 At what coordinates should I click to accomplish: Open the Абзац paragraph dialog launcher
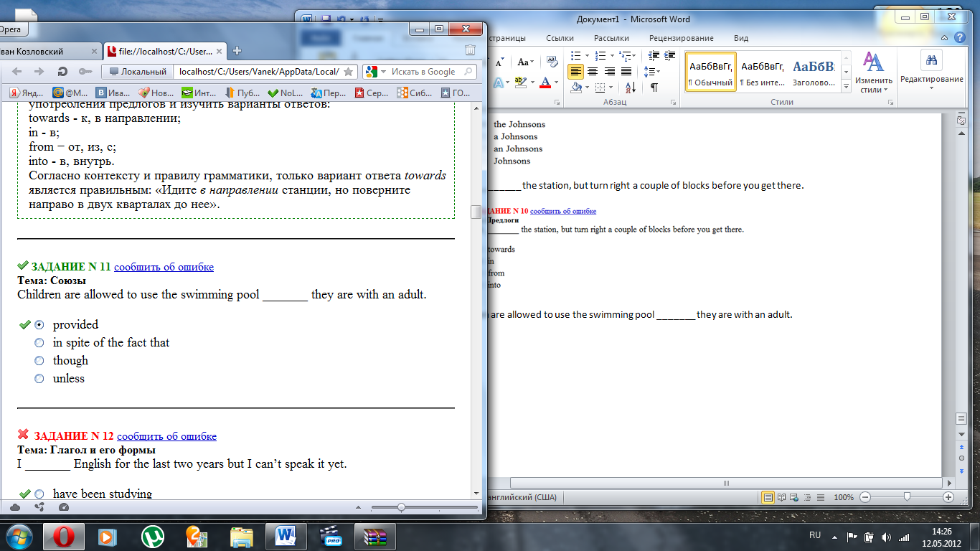[x=674, y=103]
